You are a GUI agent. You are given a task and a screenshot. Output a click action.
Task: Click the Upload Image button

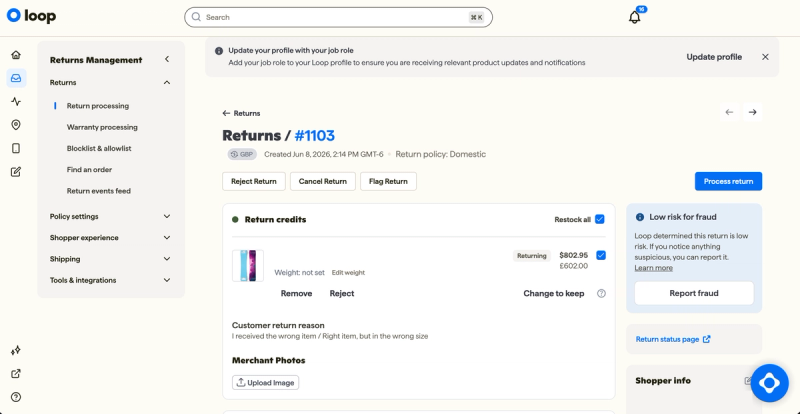(265, 383)
